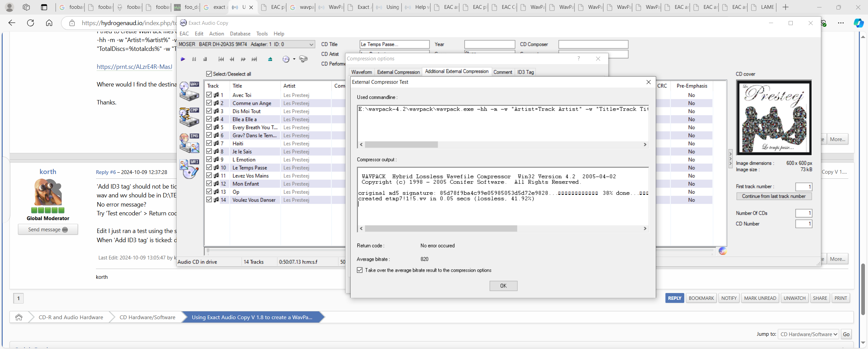Viewport: 868px width, 349px height.
Task: Open korth's profile link
Action: click(48, 172)
